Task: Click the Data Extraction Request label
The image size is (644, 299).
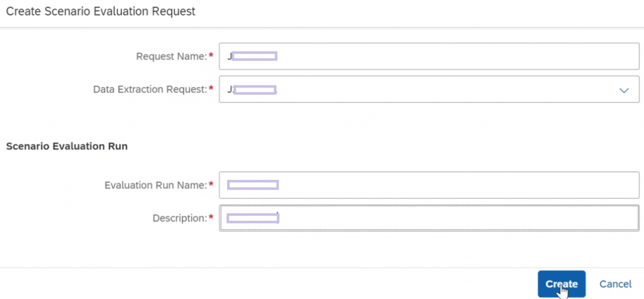Action: 150,89
